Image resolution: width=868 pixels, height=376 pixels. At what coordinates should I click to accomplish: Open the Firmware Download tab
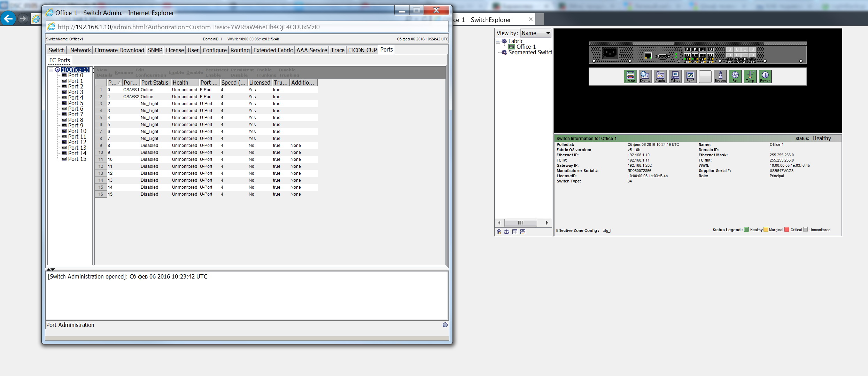[119, 50]
